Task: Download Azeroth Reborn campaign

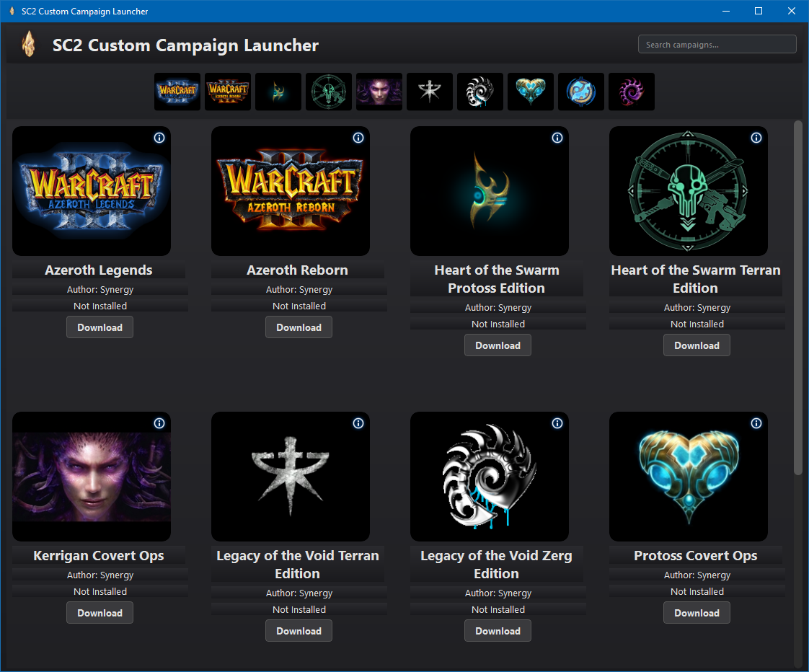Action: (x=299, y=327)
